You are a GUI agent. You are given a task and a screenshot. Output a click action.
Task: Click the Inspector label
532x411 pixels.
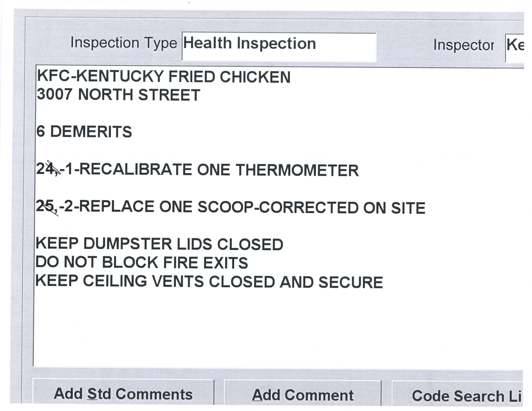click(463, 45)
